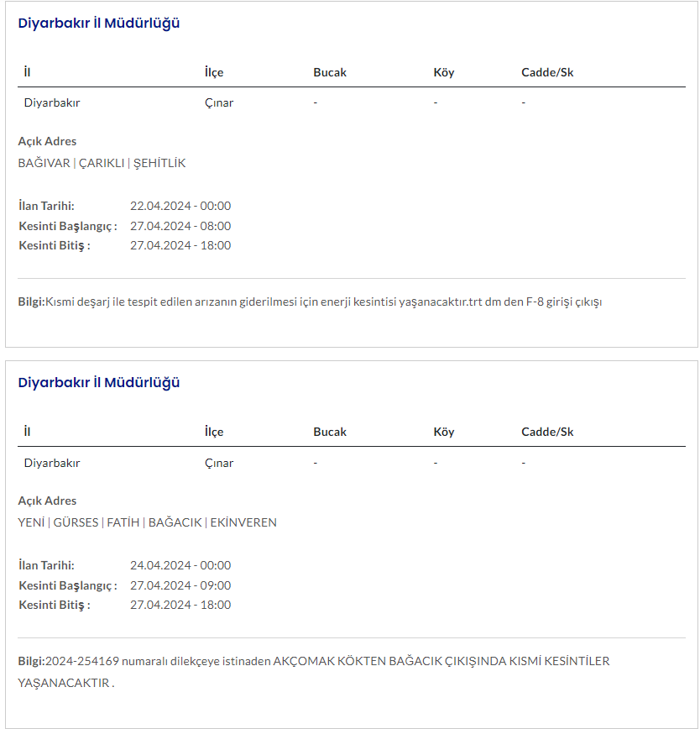Click the İlçe column header in the BAĞIVAR card
700x729 pixels.
click(x=214, y=72)
